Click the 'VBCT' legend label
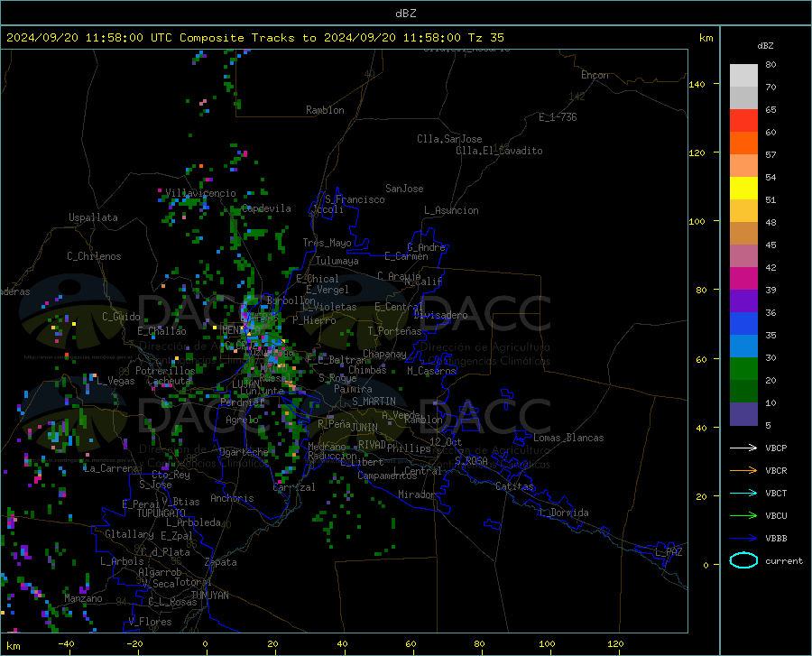The image size is (812, 656). tap(776, 493)
